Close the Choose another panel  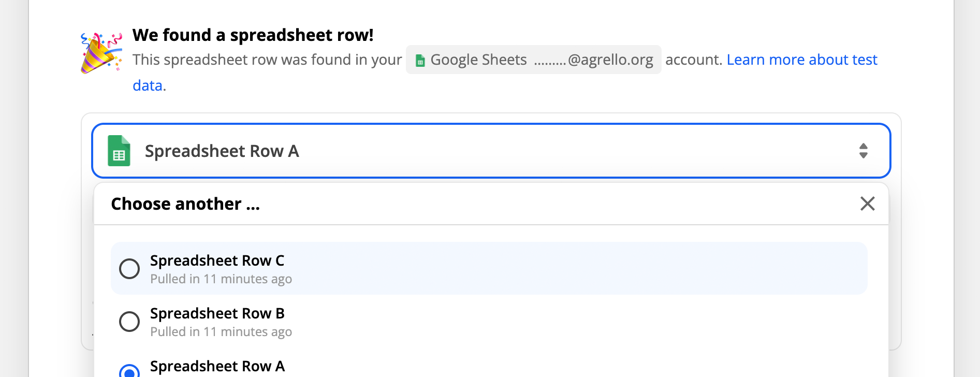(x=867, y=204)
